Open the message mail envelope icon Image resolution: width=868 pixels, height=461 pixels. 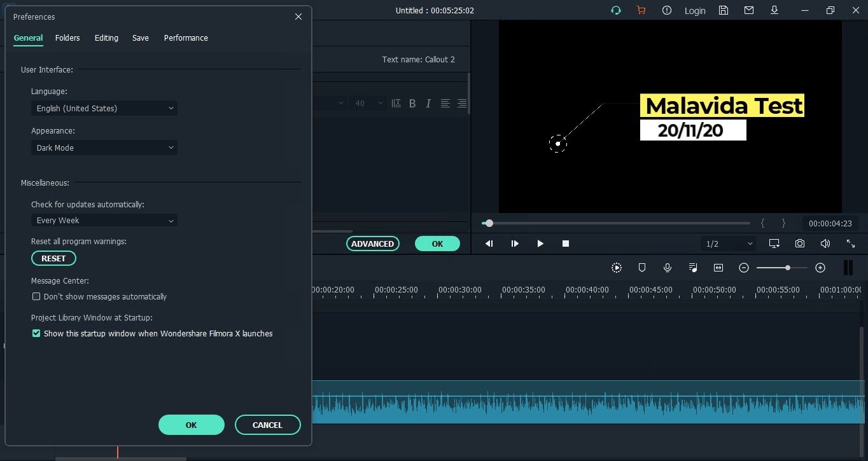[x=749, y=10]
